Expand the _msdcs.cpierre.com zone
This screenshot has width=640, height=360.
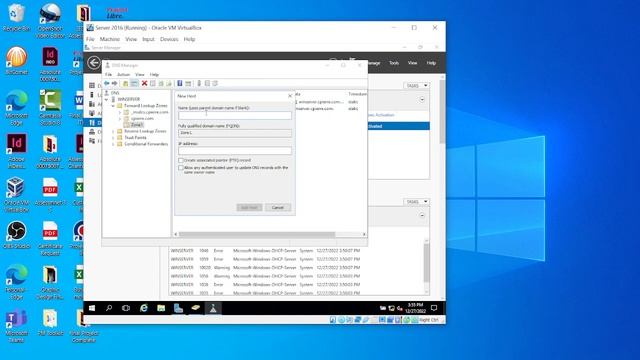120,112
